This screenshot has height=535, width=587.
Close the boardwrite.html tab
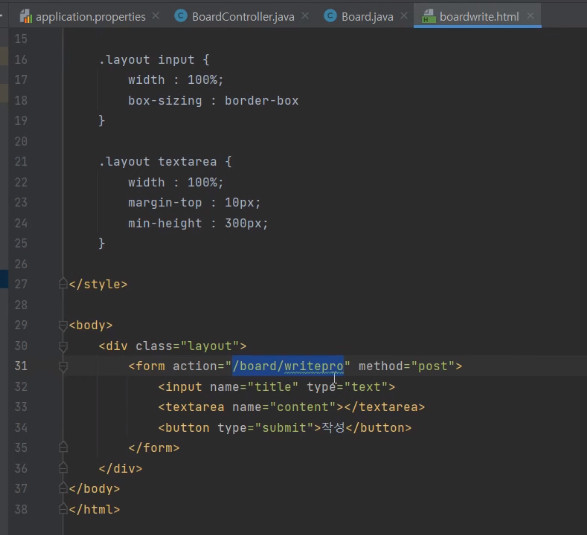click(x=530, y=16)
